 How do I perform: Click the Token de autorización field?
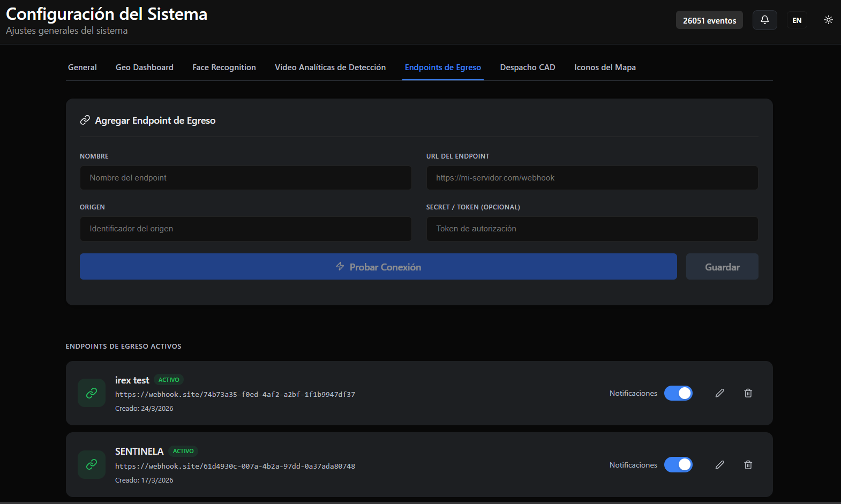(592, 229)
